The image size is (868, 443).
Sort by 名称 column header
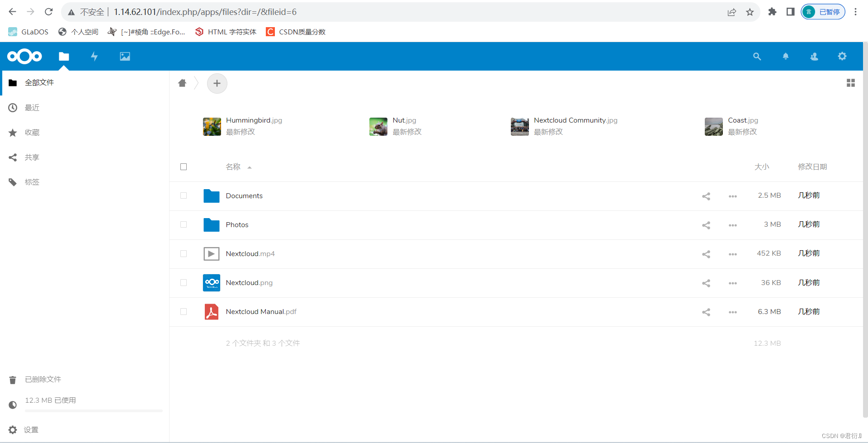tap(233, 167)
